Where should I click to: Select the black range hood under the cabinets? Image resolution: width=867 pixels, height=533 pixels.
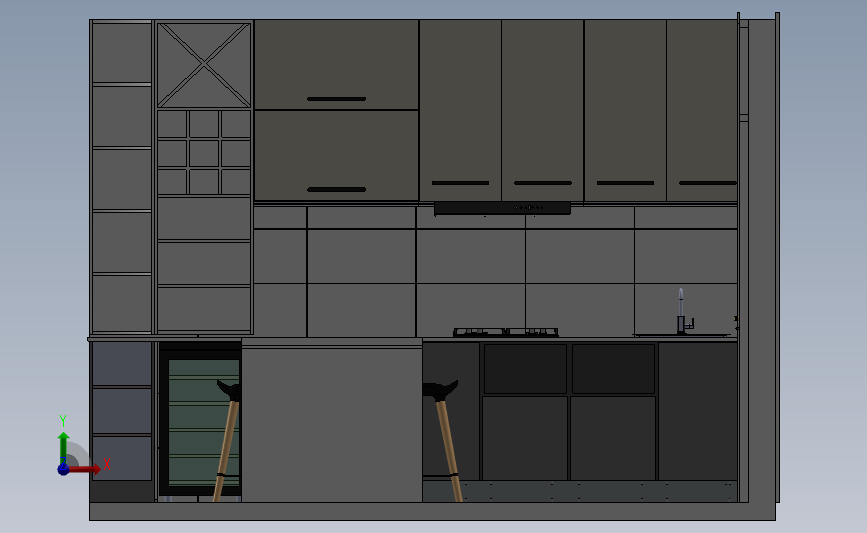pos(502,208)
